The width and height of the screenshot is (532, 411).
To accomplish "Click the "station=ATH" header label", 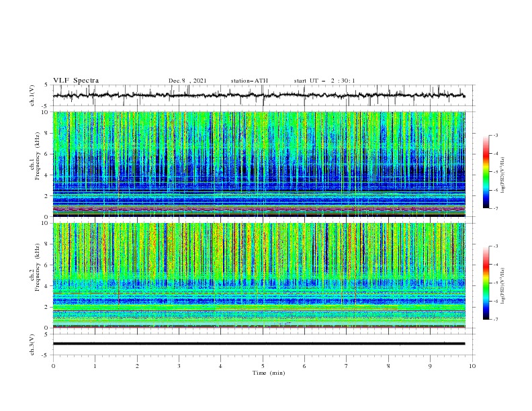I will (x=249, y=81).
